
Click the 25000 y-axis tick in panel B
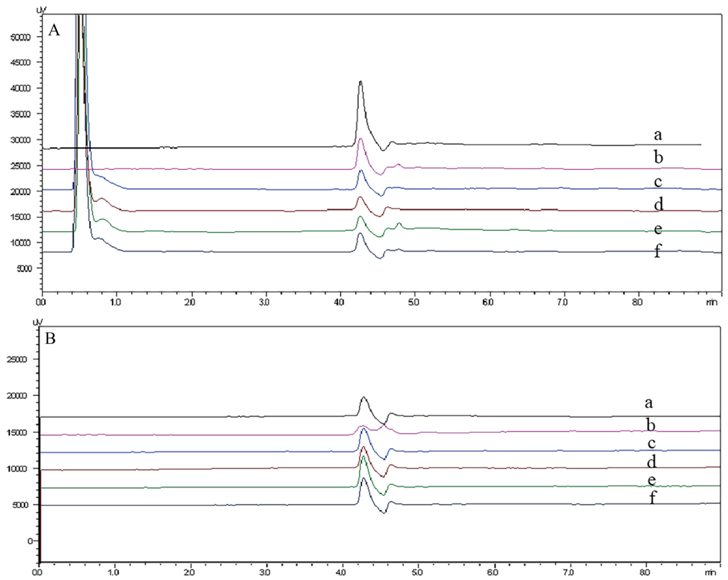pos(17,360)
